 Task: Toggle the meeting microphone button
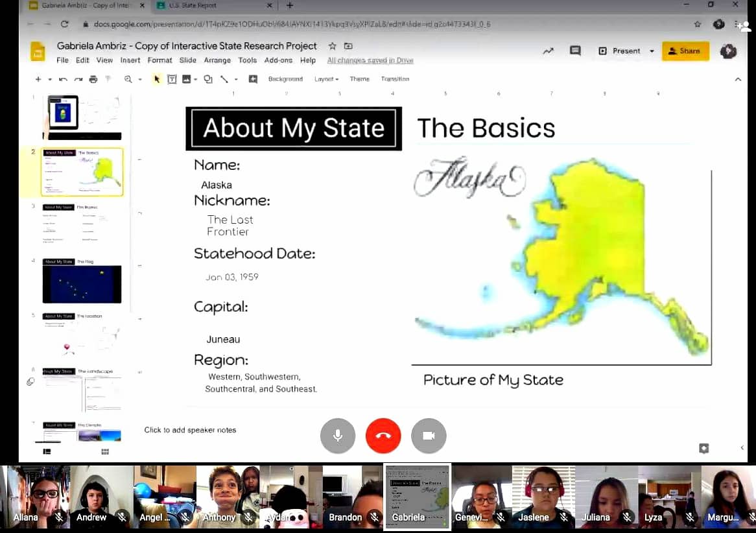[x=338, y=436]
